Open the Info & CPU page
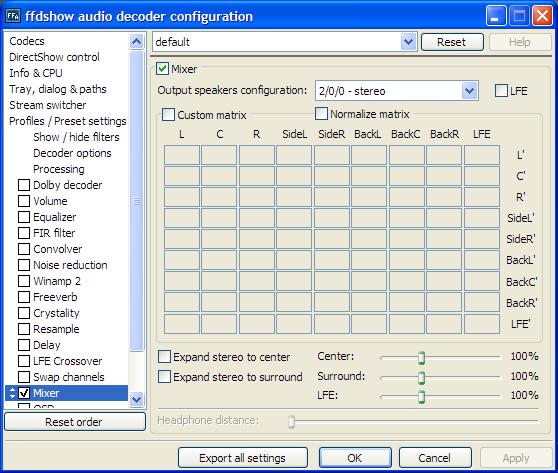The image size is (558, 473). [x=36, y=73]
